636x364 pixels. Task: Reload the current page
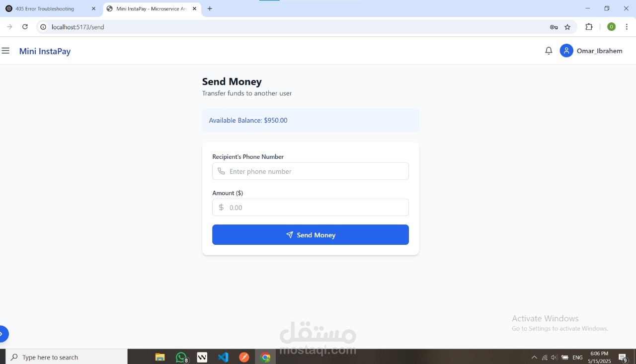pyautogui.click(x=25, y=27)
